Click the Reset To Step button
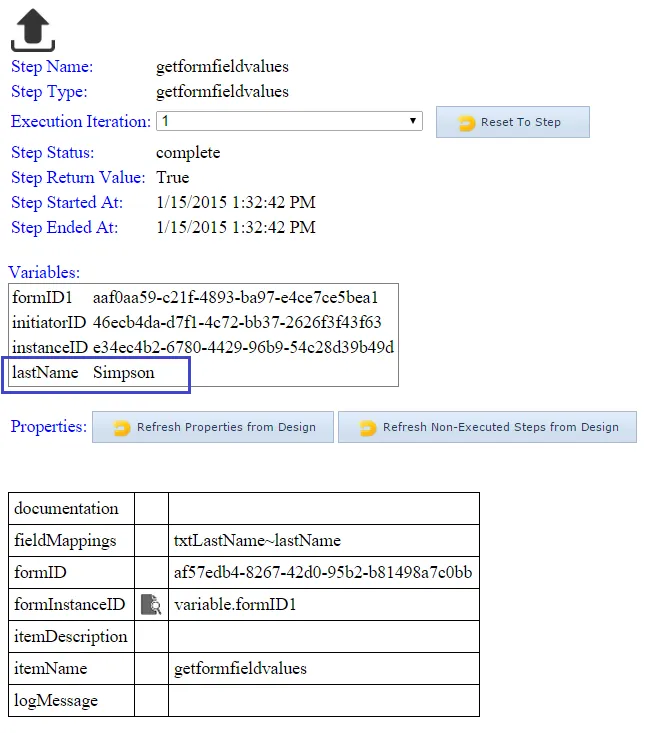 [513, 122]
